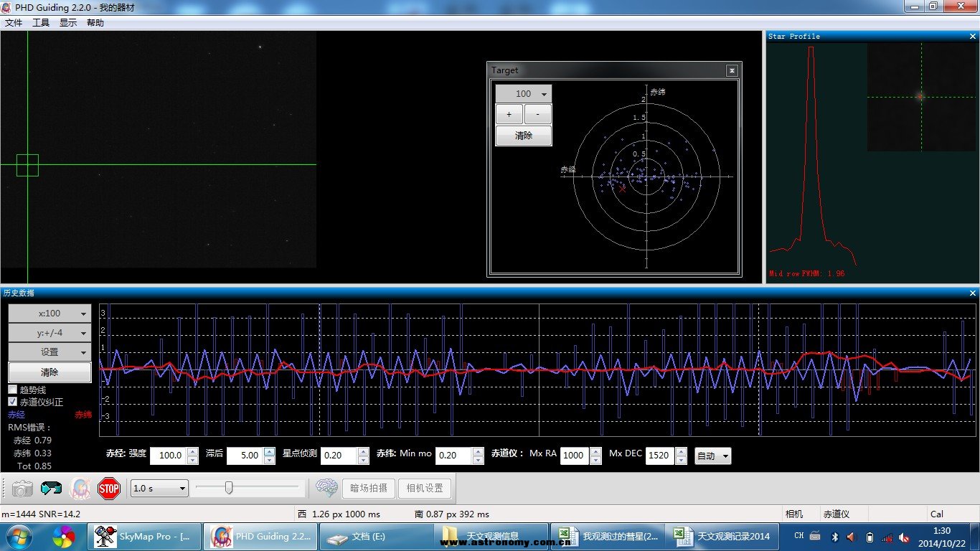This screenshot has width=980, height=551.
Task: Click the Mid row FWHM: 1.96 text
Action: tap(806, 273)
